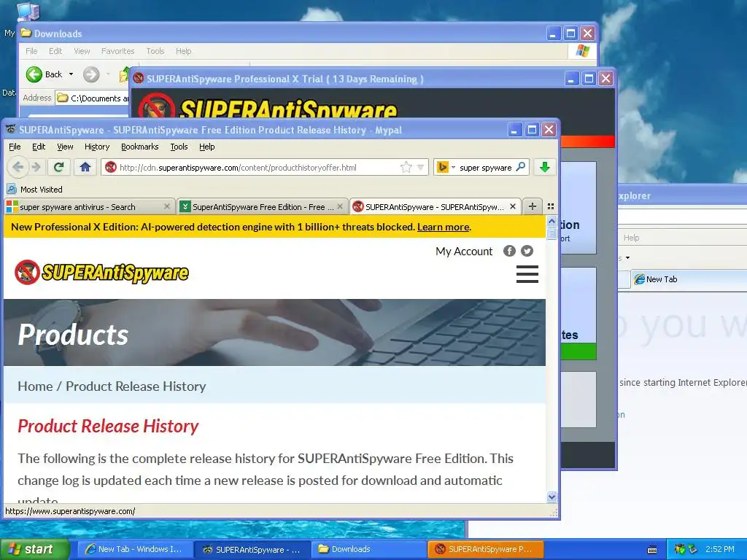Click the site identity icon in address bar
The image size is (747, 560).
click(x=111, y=167)
